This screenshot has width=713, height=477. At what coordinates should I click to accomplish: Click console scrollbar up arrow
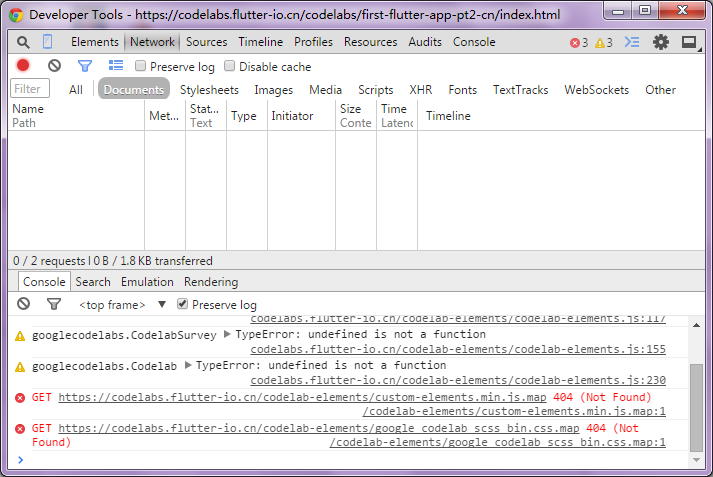coord(696,325)
